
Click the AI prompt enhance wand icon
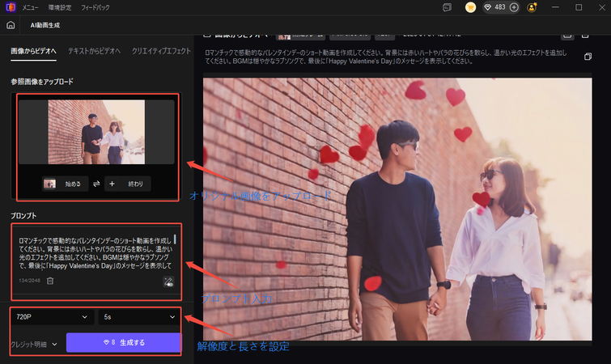click(x=168, y=281)
